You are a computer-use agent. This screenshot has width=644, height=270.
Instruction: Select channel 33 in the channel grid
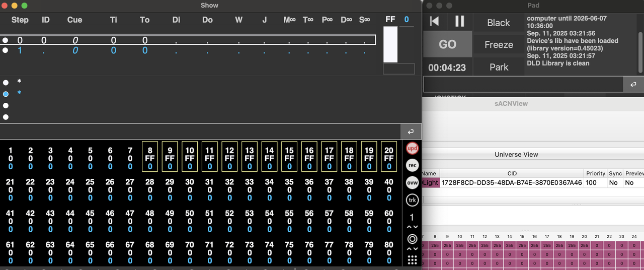pyautogui.click(x=249, y=189)
